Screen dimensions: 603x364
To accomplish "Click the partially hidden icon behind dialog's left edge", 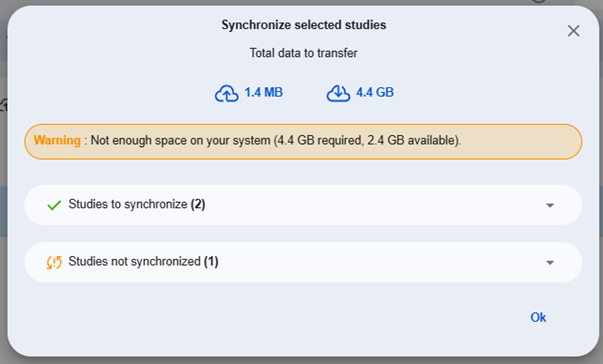I will (x=3, y=105).
